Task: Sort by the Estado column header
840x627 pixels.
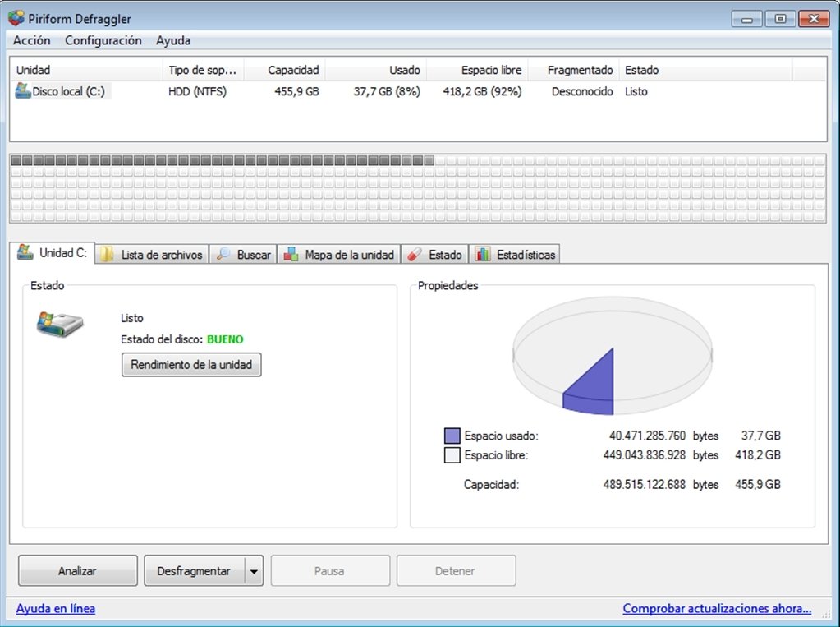Action: 705,70
